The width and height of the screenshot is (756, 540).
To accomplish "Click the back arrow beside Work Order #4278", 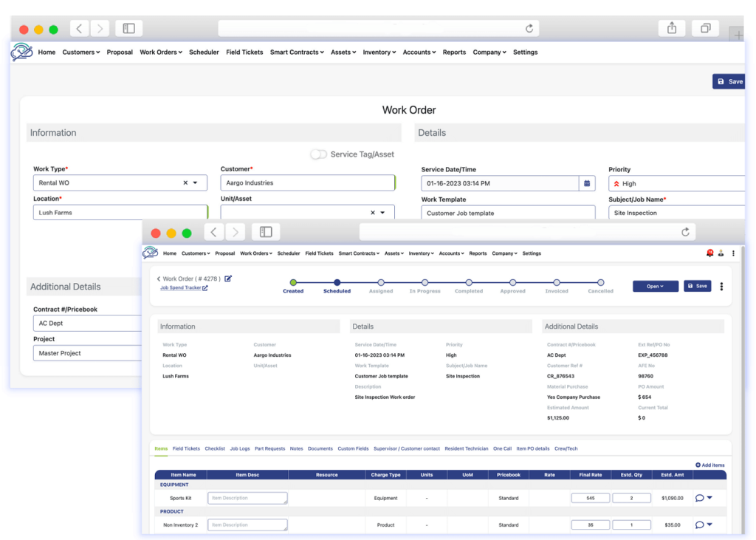I will (159, 278).
